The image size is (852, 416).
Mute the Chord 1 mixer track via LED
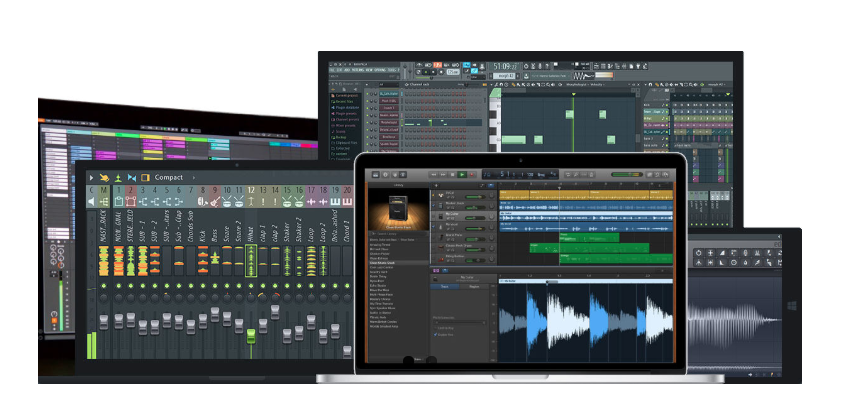coord(347,286)
